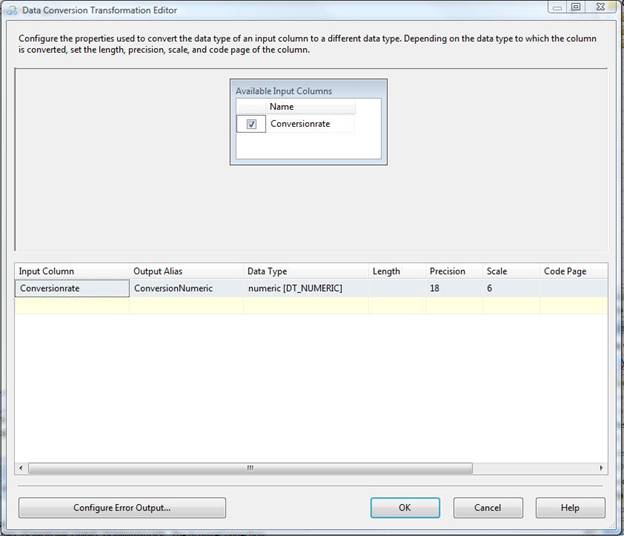This screenshot has height=536, width=624.
Task: Click the Precision column header
Action: coord(454,271)
